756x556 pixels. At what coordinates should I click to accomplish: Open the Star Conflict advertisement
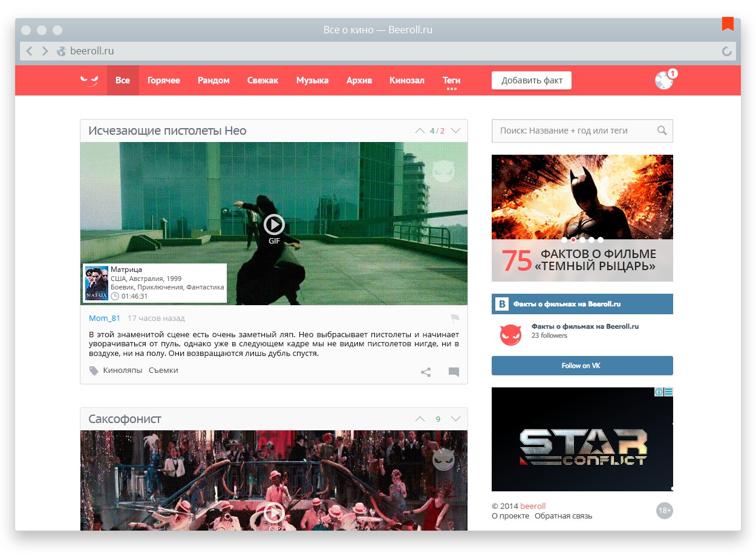coord(582,439)
